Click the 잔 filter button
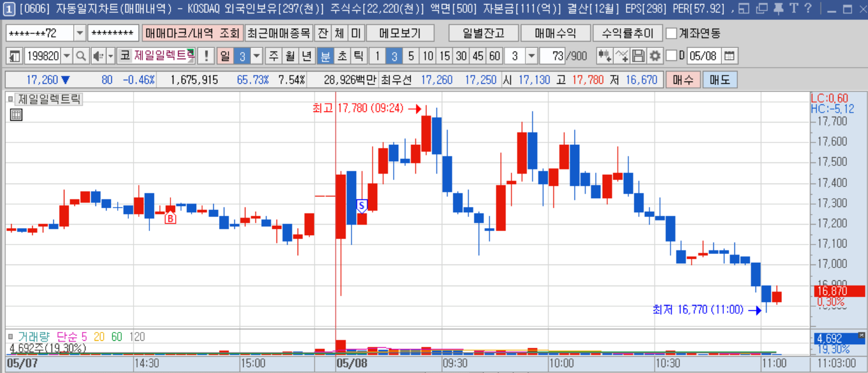868x373 pixels. 323,33
